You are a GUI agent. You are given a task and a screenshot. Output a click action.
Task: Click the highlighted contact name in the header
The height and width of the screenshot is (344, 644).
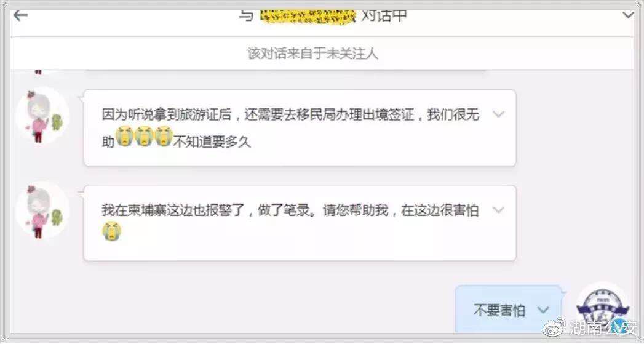308,16
